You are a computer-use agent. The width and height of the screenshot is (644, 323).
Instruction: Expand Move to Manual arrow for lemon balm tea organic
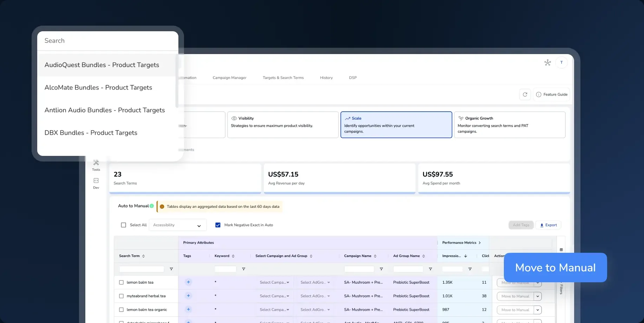[x=538, y=310]
